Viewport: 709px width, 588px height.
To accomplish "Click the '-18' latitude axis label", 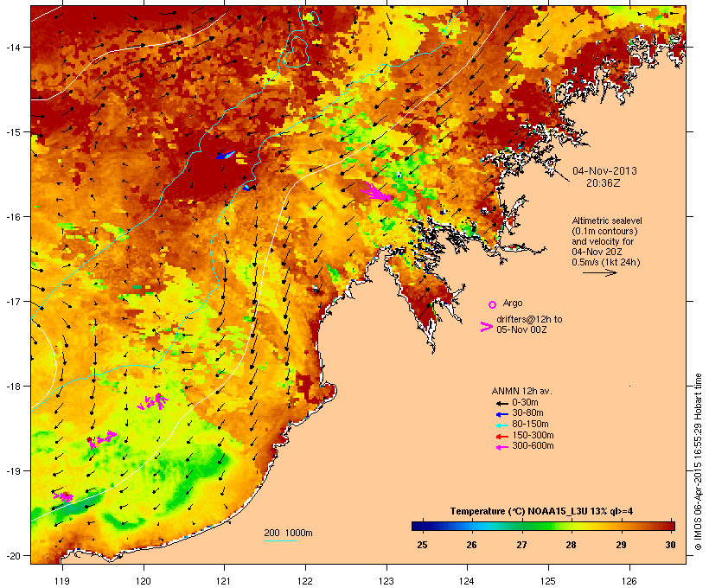I will (12, 387).
